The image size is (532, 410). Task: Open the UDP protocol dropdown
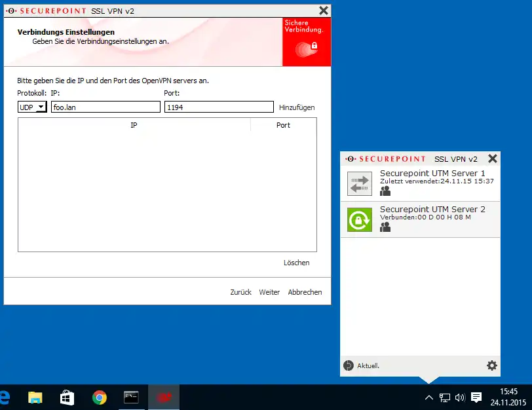click(32, 107)
